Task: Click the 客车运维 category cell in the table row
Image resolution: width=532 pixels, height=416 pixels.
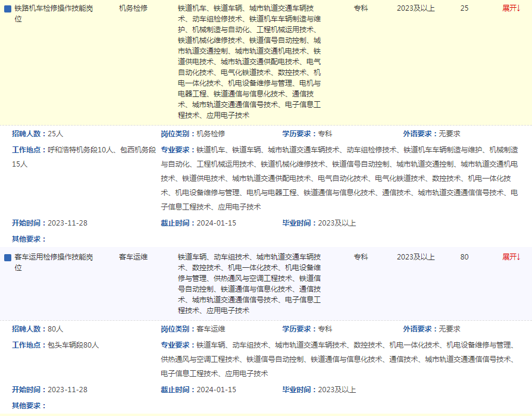Action: 133,257
